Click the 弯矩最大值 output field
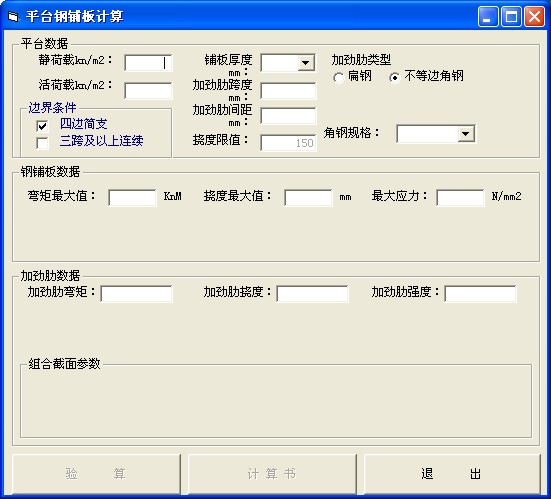Screen dimensions: 551x499 point(132,197)
